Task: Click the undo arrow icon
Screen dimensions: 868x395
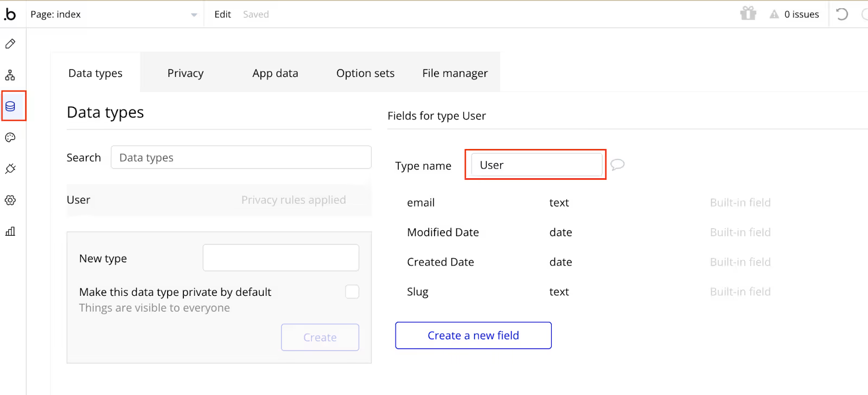Action: 842,14
